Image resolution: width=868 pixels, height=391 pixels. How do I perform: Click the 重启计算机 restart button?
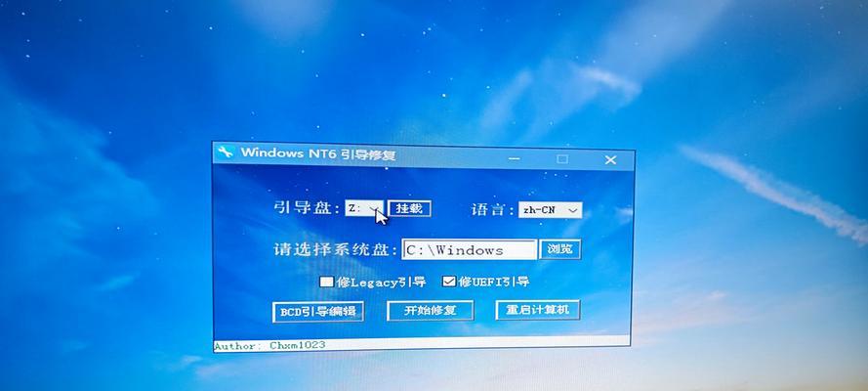click(538, 310)
